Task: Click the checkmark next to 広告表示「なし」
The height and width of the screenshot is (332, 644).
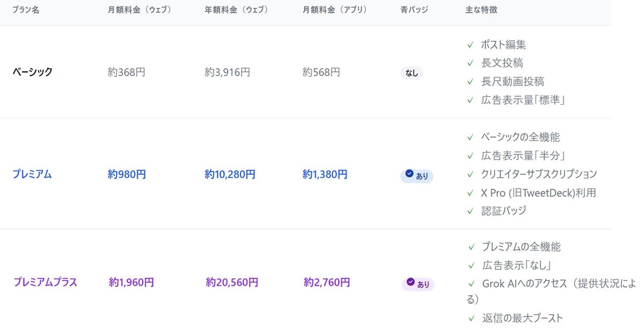Action: point(471,265)
